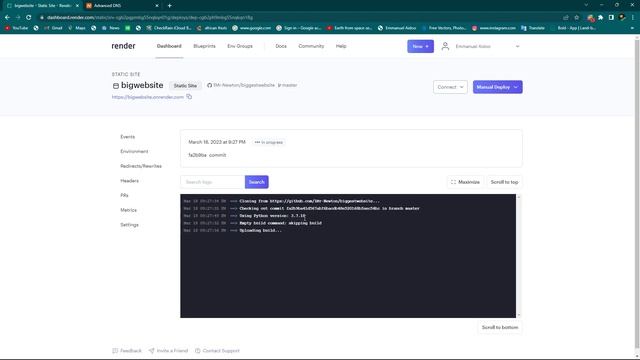This screenshot has width=640, height=360.
Task: Open the Earth from space bookmark
Action: coord(349,28)
